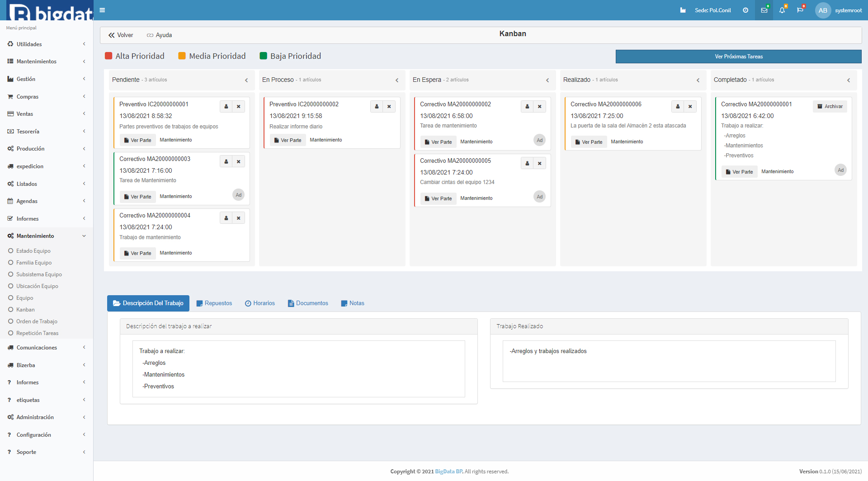Remove Corrective MA20000000002 with its X button
This screenshot has width=868, height=481.
tap(539, 106)
